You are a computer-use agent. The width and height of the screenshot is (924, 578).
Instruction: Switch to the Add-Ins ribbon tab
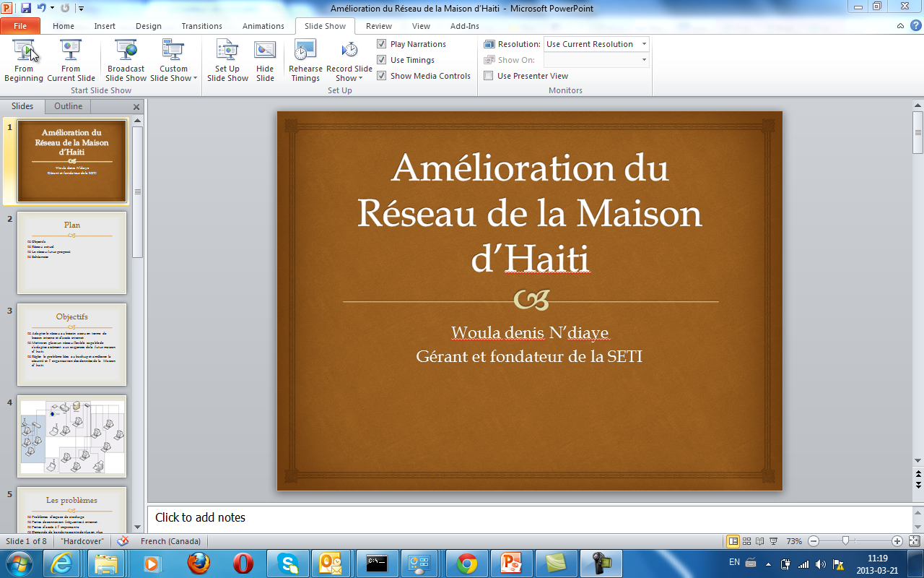[465, 26]
